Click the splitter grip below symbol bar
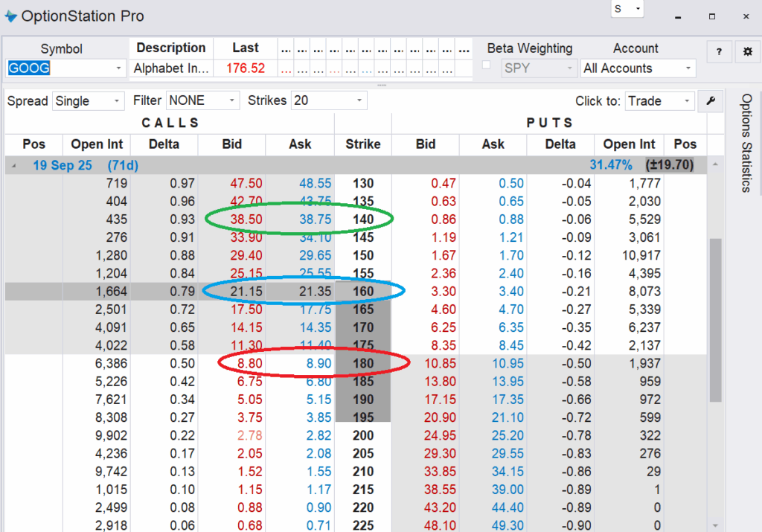This screenshot has width=762, height=532. tap(382, 85)
